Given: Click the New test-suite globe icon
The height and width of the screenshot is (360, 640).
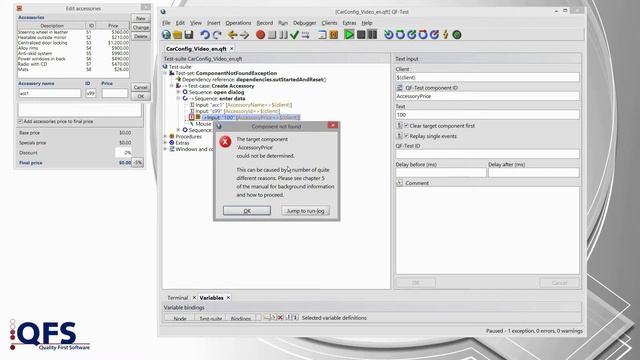Looking at the screenshot, I should (x=166, y=35).
